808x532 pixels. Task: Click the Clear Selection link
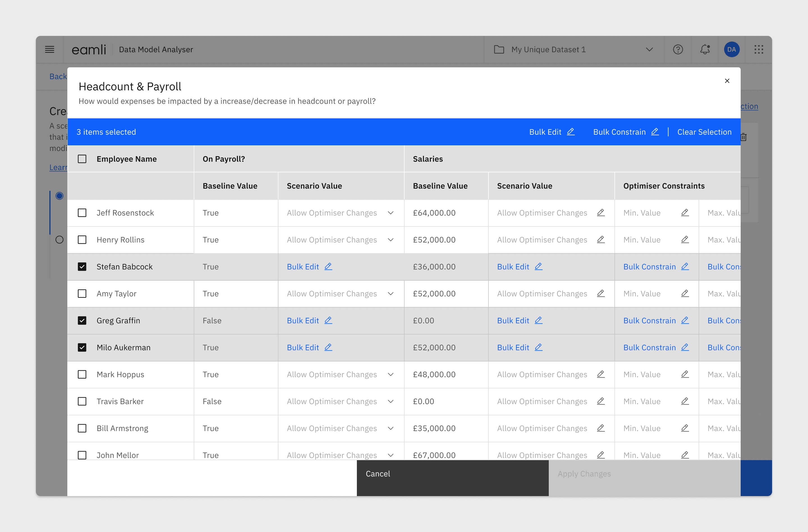pyautogui.click(x=704, y=132)
